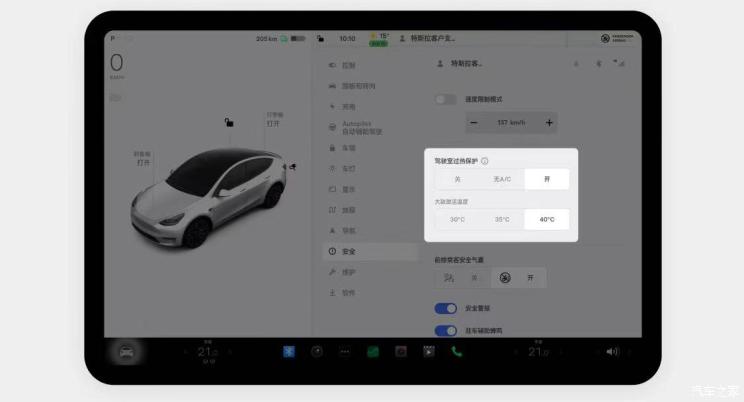Increase the speed limit with the plus button
This screenshot has height=402, width=744.
coord(549,122)
